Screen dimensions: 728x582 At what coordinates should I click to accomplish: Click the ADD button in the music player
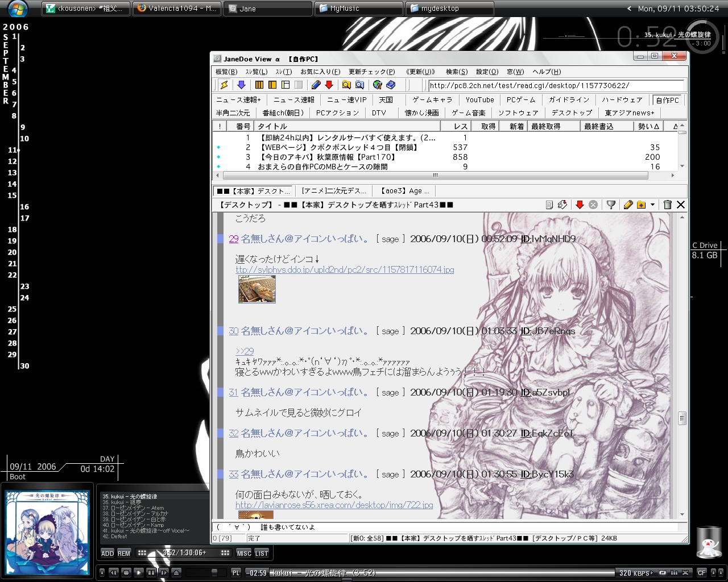[x=107, y=553]
